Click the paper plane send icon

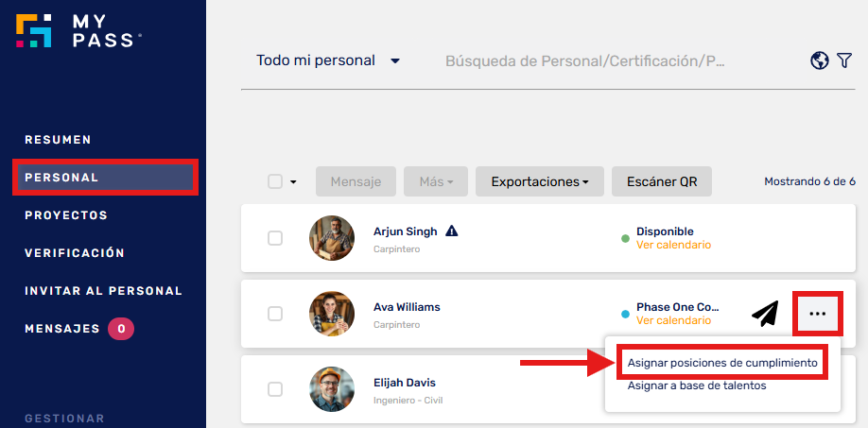(766, 313)
